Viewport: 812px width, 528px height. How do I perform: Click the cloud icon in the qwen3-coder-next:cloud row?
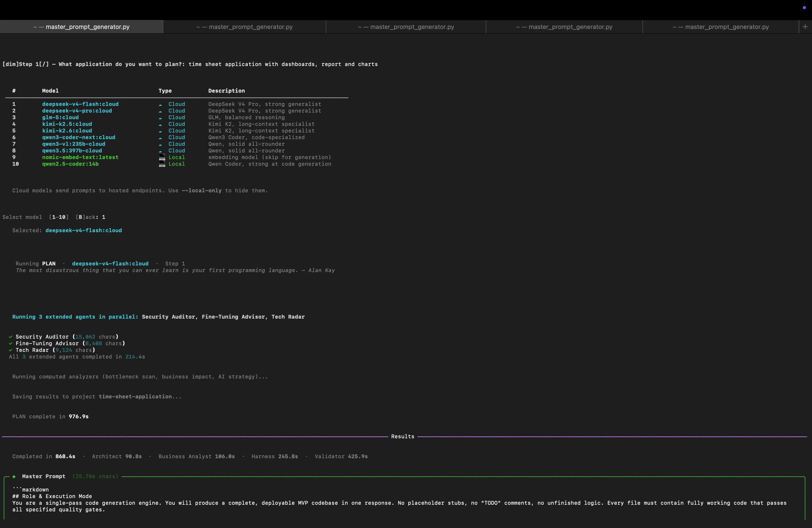(160, 138)
